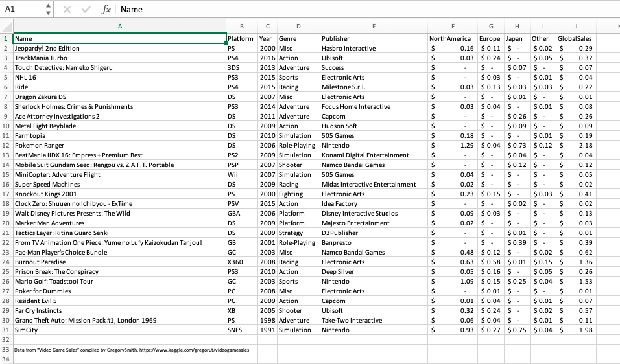
Task: Select cell Sherlock Holmes: Crimes & Punishments
Action: tap(120, 107)
